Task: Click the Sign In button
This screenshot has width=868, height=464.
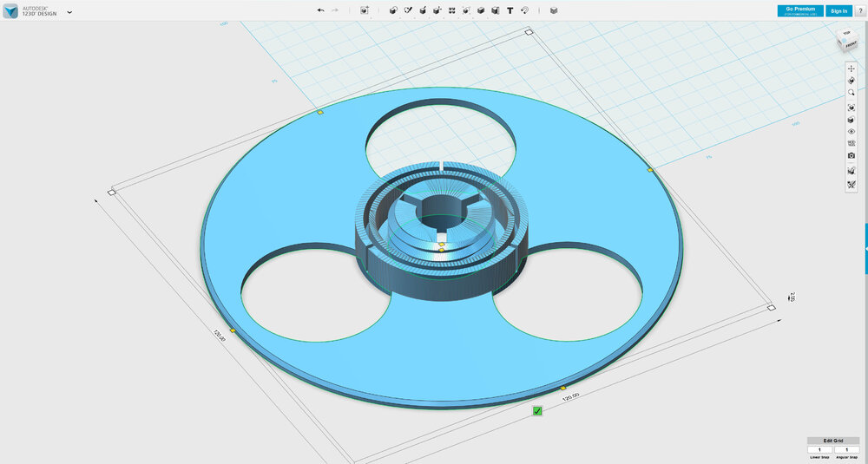Action: 838,10
